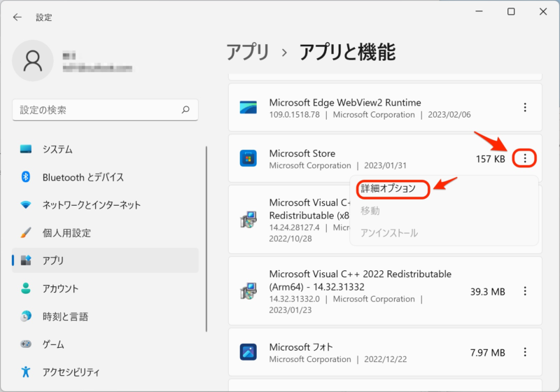Click the Visual C++ 2022 Arm64 installer icon
Viewport: 560px width, 392px height.
coord(248,291)
